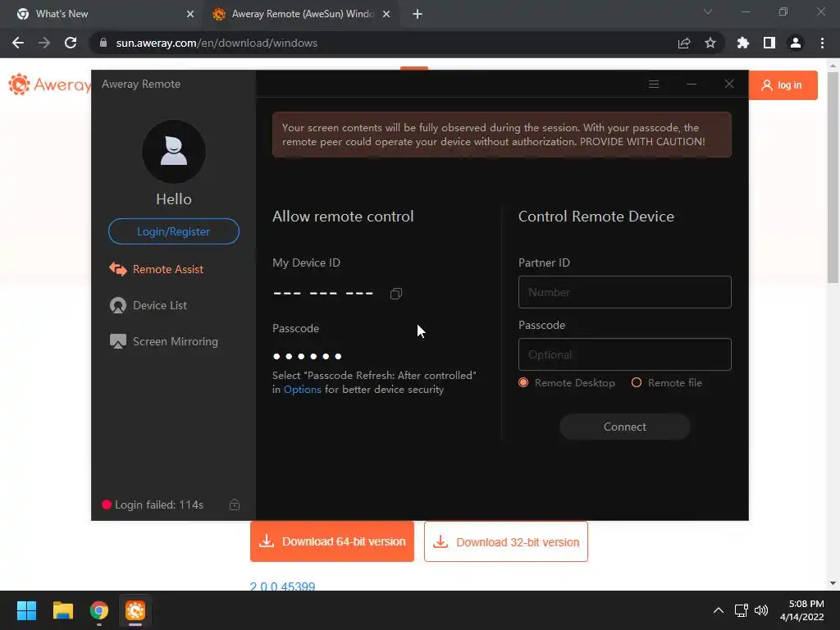The width and height of the screenshot is (840, 630).
Task: Share this page with the share icon
Action: coord(684,43)
